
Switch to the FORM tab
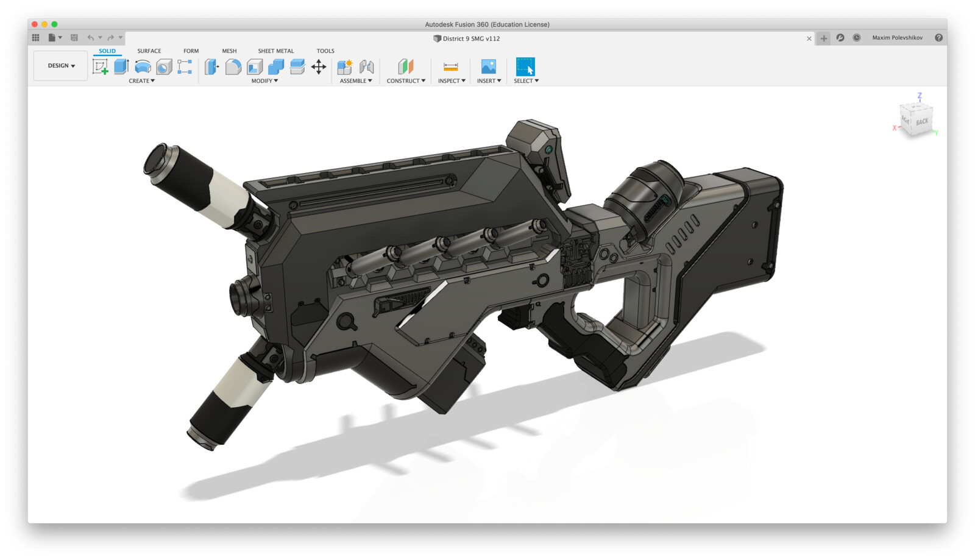click(191, 51)
